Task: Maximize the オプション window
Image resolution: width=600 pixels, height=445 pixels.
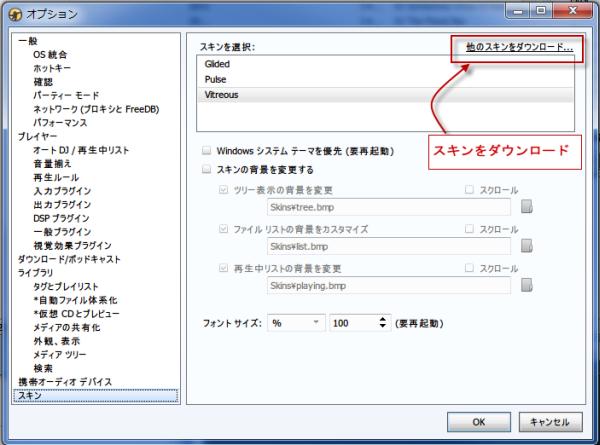Action: [x=541, y=10]
